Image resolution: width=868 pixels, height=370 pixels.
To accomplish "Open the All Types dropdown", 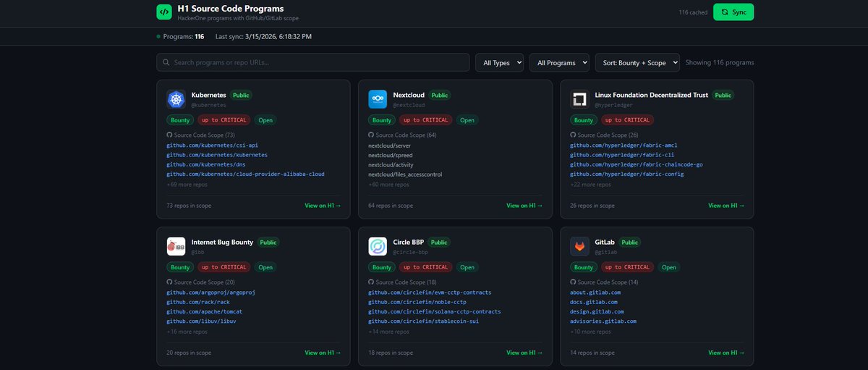I will [499, 63].
